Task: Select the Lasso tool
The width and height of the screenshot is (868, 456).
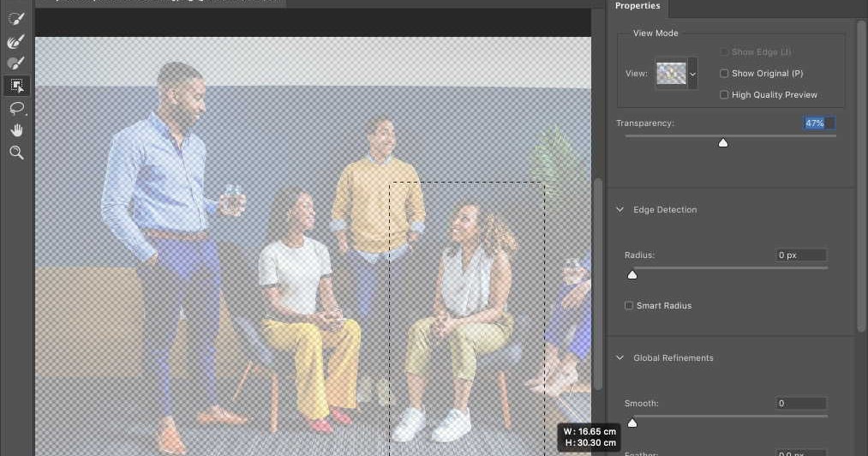Action: [x=16, y=108]
